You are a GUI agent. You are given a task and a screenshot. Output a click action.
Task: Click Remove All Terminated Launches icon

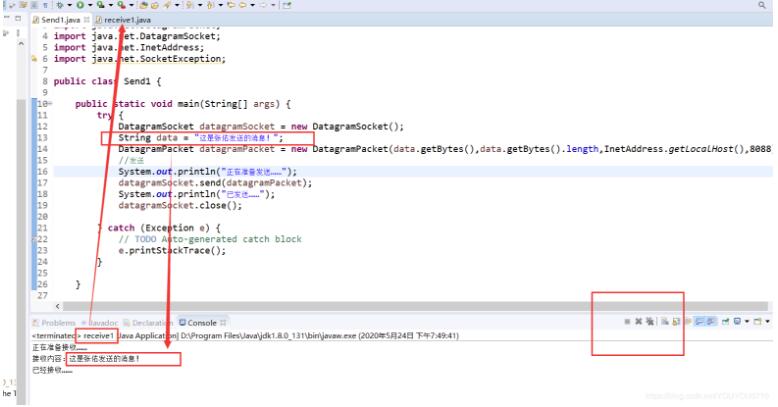650,322
